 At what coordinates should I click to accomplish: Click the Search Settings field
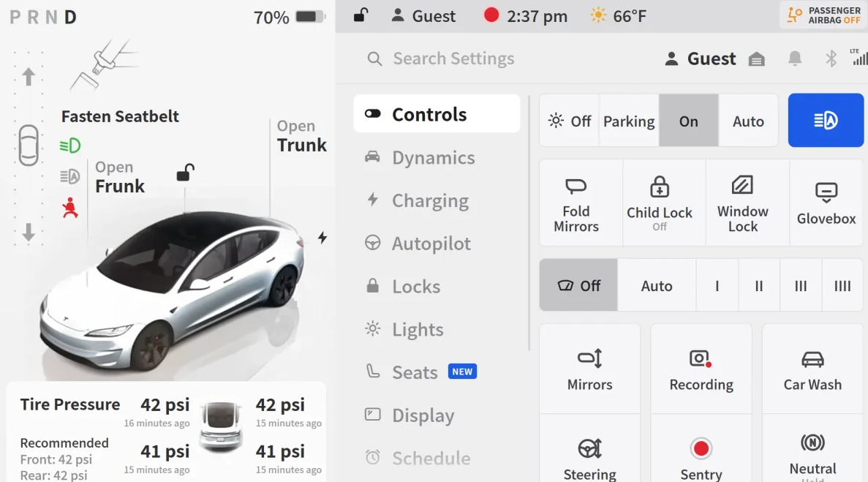(x=441, y=59)
